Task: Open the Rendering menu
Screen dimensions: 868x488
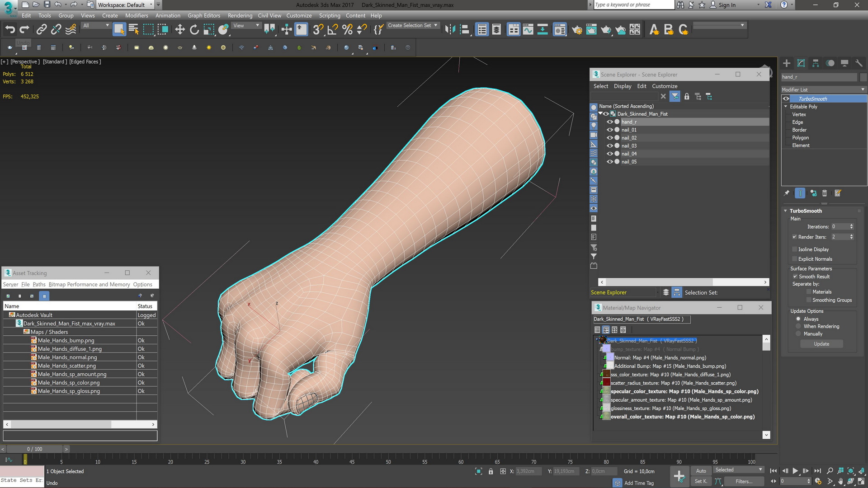Action: coord(240,15)
